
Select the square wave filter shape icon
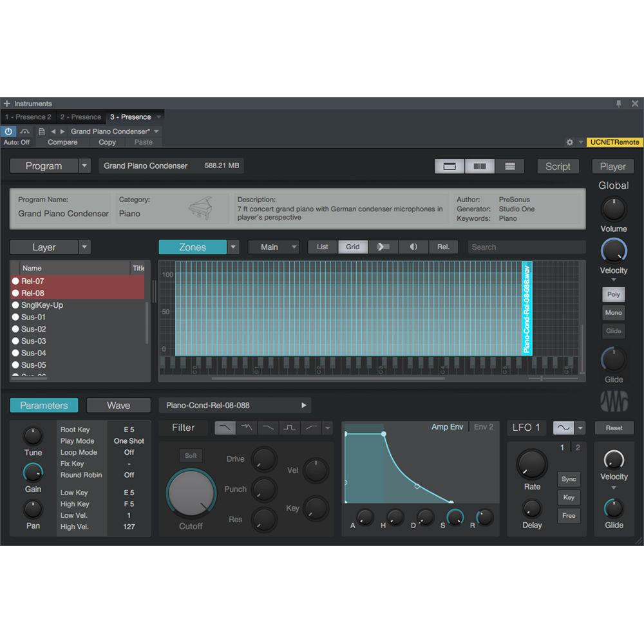(289, 427)
